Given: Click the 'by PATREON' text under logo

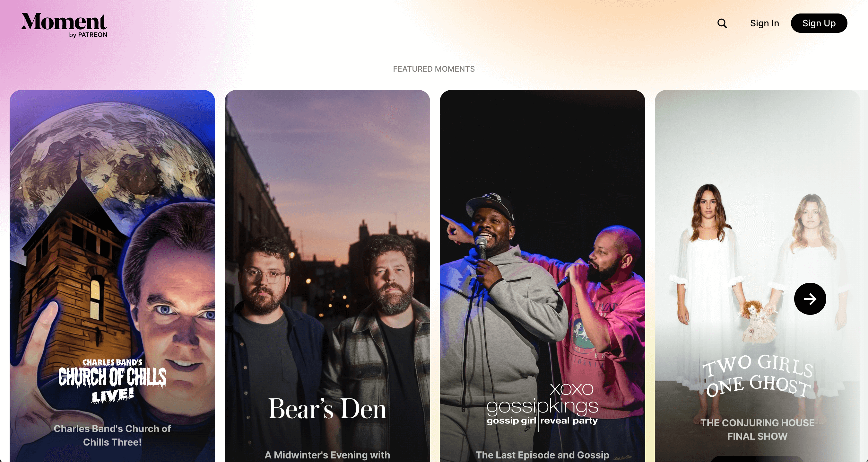Looking at the screenshot, I should click(x=88, y=35).
